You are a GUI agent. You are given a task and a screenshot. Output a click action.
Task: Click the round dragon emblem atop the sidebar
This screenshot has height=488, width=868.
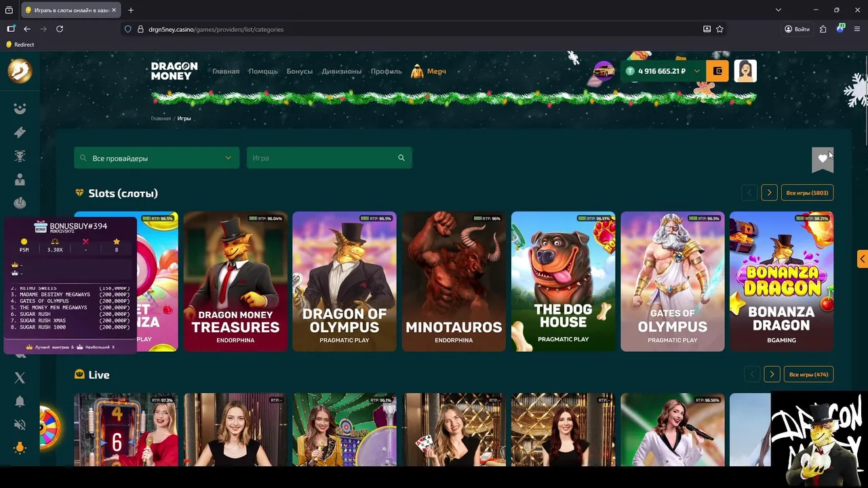[x=20, y=70]
